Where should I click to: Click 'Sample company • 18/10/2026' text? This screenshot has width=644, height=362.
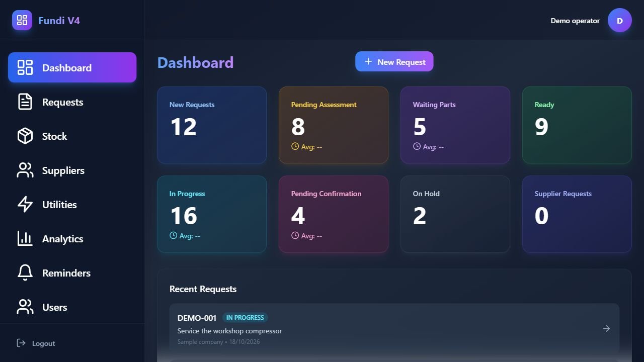[218, 342]
